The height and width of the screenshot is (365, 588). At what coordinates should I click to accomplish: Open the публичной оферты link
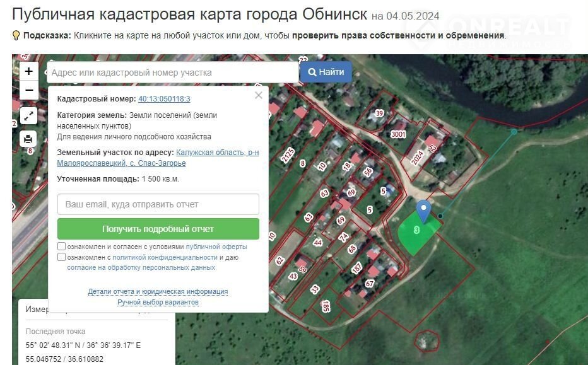click(216, 246)
